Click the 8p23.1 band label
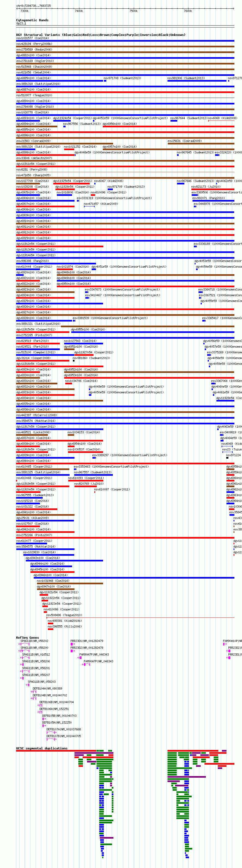The height and width of the screenshot is (868, 242). 21,24
